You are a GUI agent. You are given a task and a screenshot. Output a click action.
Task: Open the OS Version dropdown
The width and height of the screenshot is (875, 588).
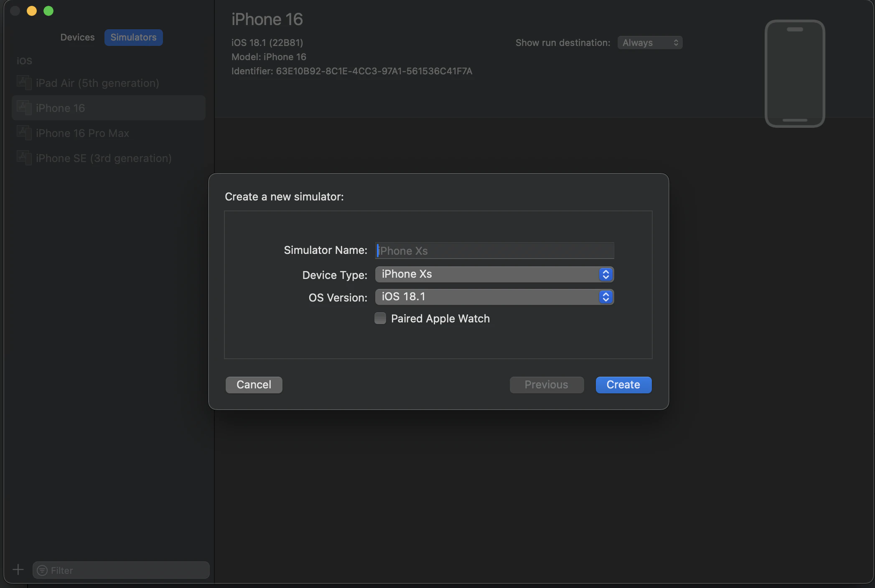(x=494, y=297)
